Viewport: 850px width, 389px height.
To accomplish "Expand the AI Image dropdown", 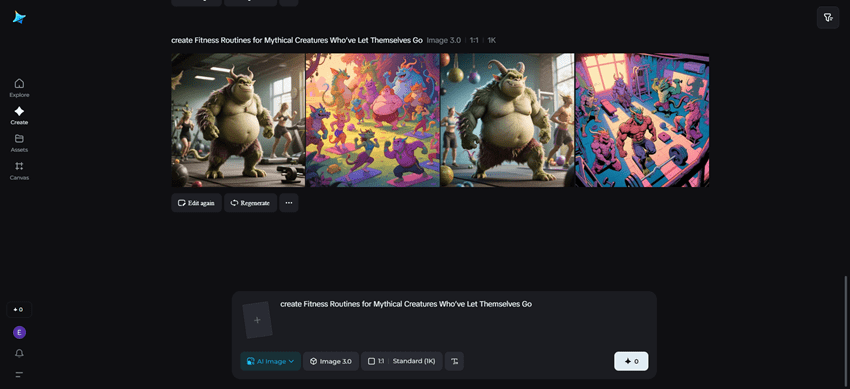I will point(271,361).
